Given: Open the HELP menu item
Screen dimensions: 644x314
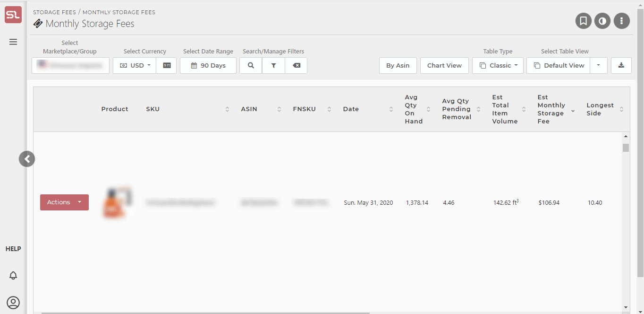Looking at the screenshot, I should pyautogui.click(x=13, y=248).
